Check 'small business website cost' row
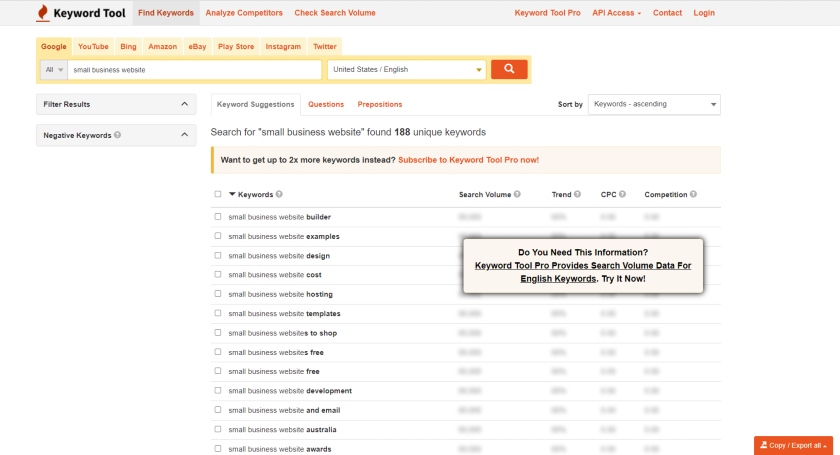 pyautogui.click(x=218, y=274)
